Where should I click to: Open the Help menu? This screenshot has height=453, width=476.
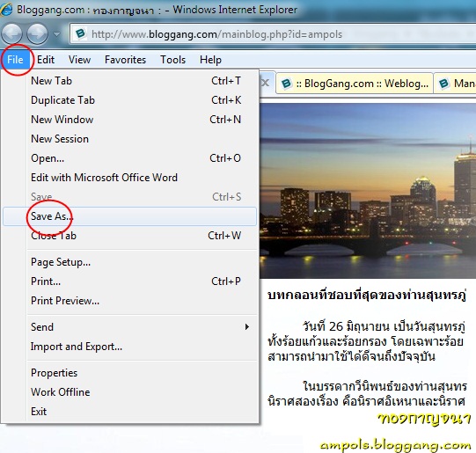[x=210, y=60]
